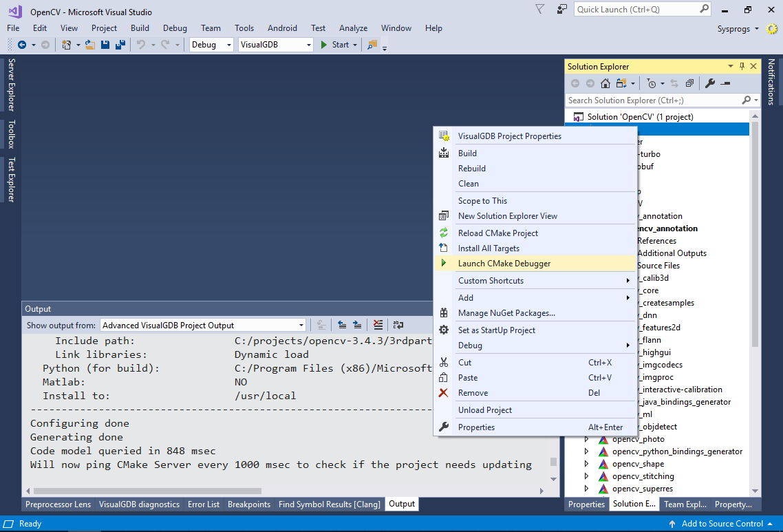Click the New Project toolbar icon

click(67, 45)
